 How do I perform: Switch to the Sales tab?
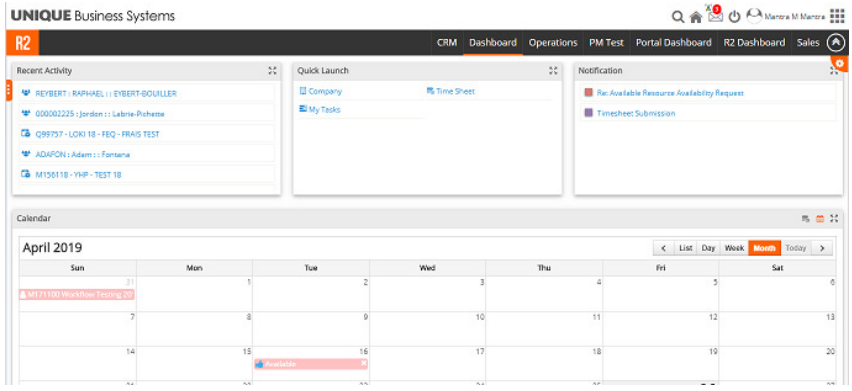click(x=808, y=42)
